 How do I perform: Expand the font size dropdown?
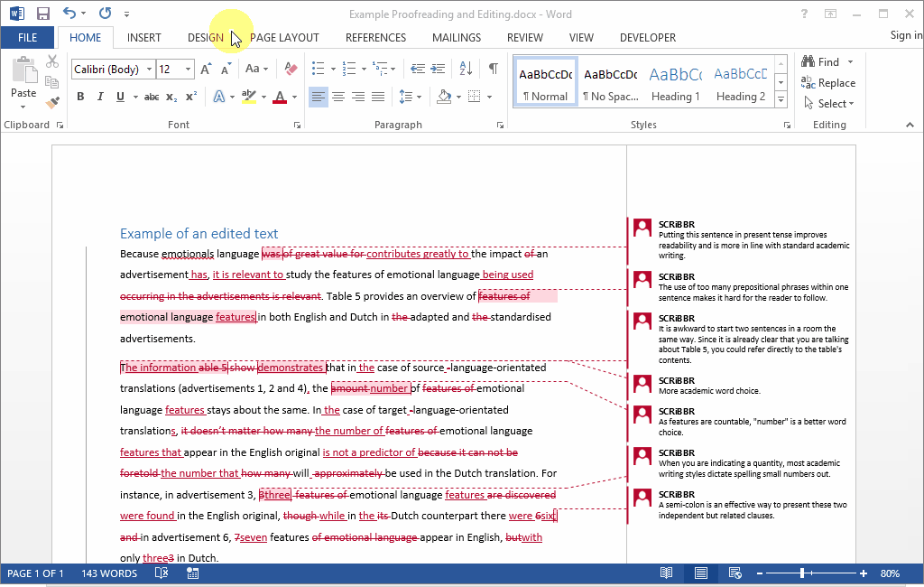[x=189, y=70]
